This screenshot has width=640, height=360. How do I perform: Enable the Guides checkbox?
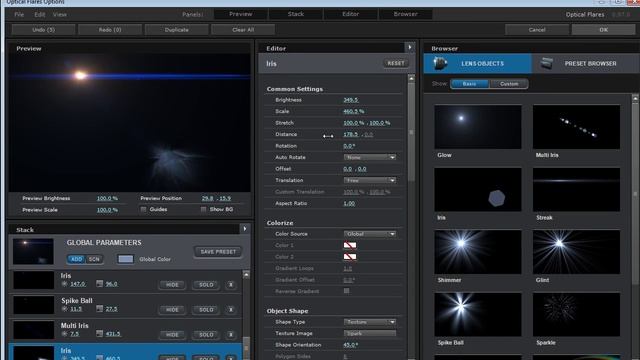pyautogui.click(x=143, y=209)
